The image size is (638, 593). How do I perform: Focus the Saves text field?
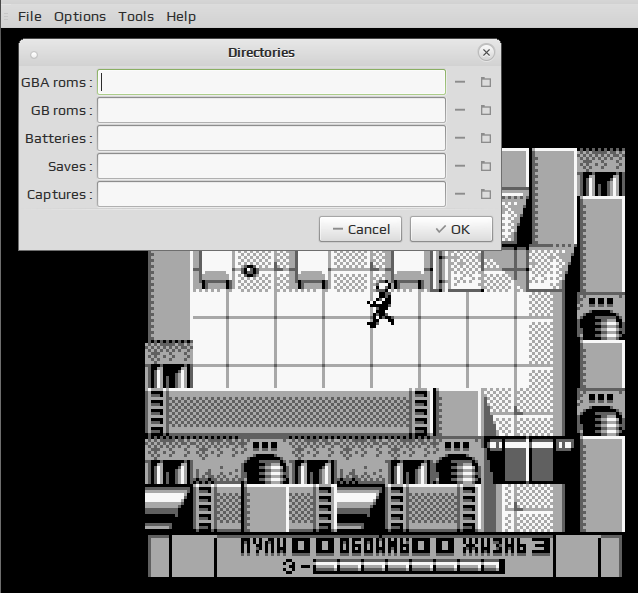[271, 166]
